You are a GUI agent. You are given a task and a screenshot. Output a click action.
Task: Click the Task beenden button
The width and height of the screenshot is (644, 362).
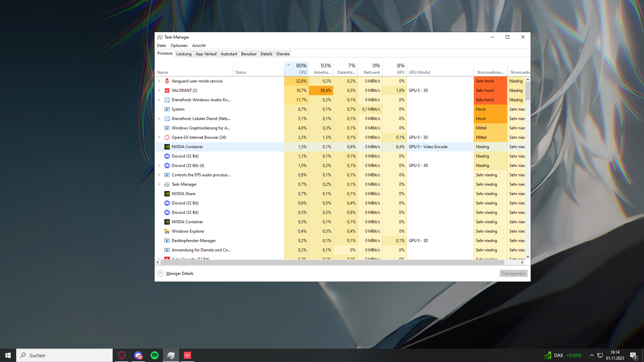(x=514, y=274)
